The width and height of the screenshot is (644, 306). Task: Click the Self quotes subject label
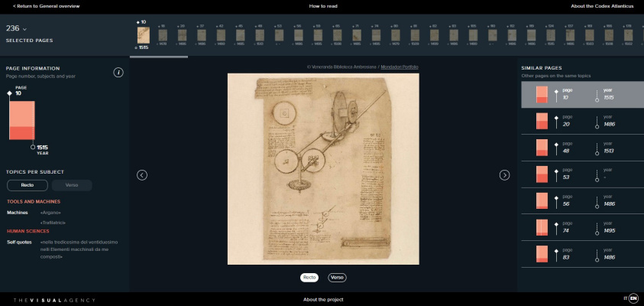(19, 243)
